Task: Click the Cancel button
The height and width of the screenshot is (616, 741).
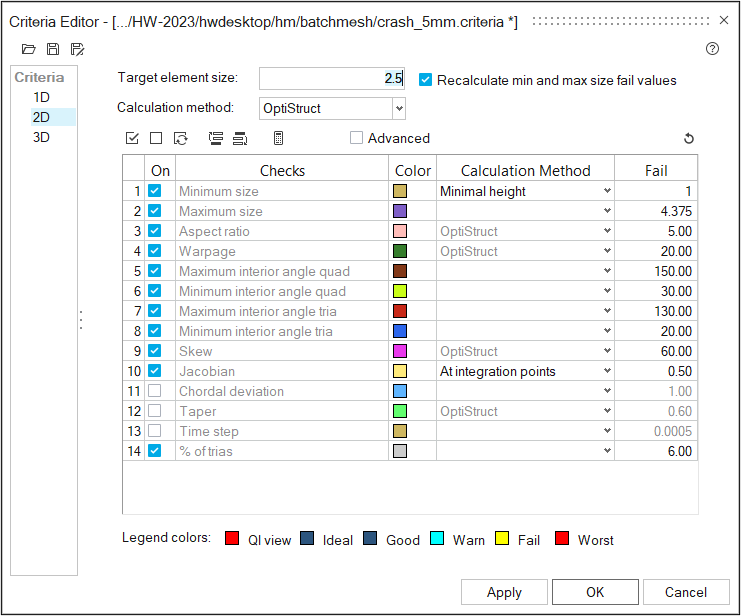Action: click(686, 592)
